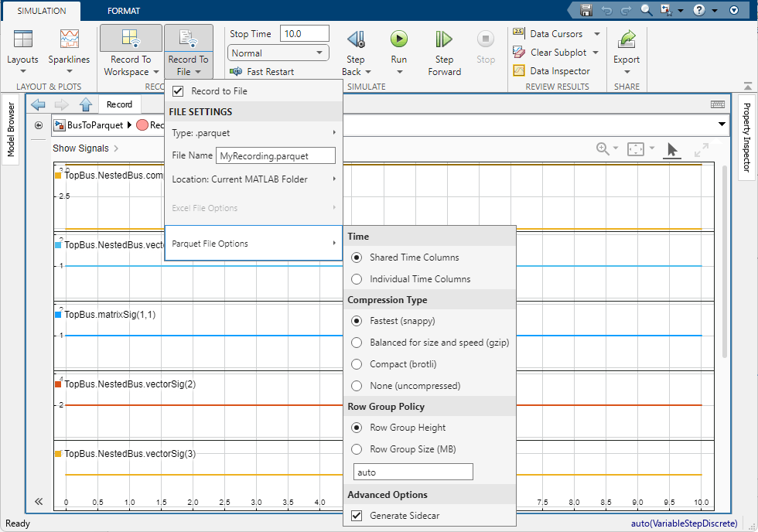Click hide/show explorer bar circle icon
This screenshot has width=758, height=532.
tap(39, 125)
